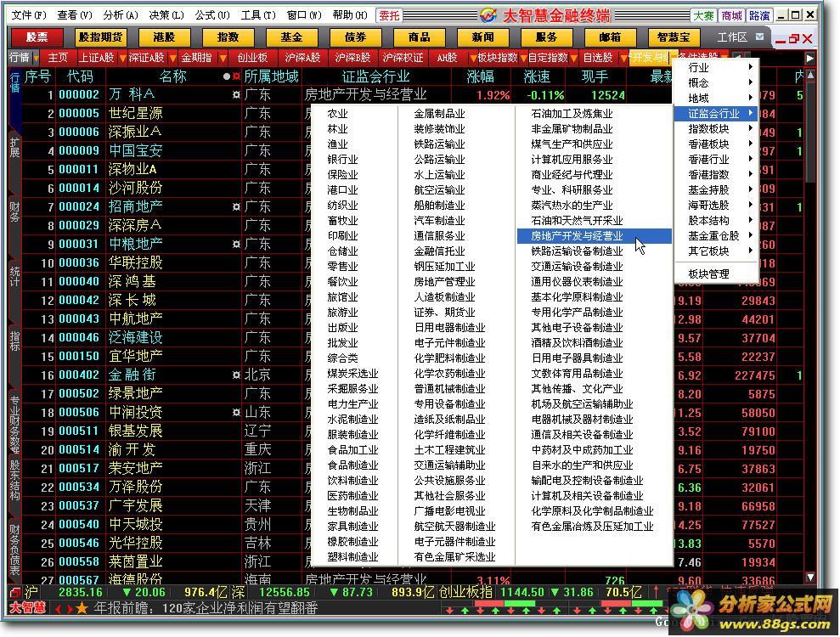Select the 股东结构 vertical side tab
840x637 pixels.
coord(14,479)
